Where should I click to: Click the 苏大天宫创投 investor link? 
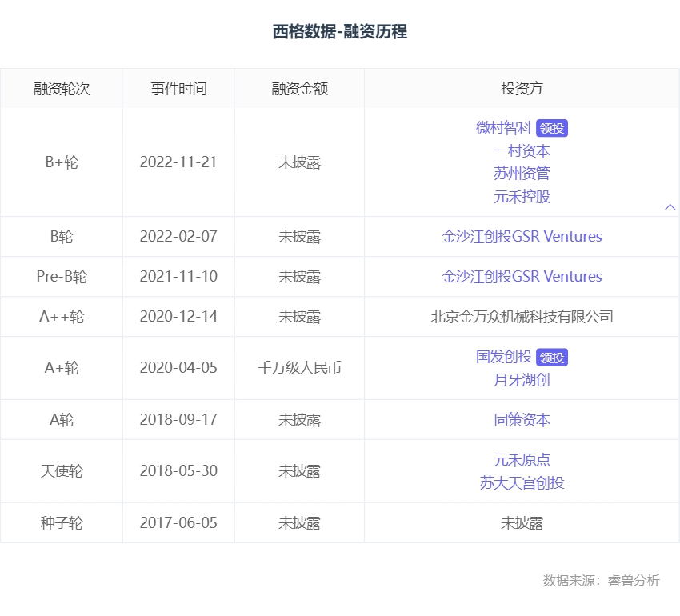(522, 483)
